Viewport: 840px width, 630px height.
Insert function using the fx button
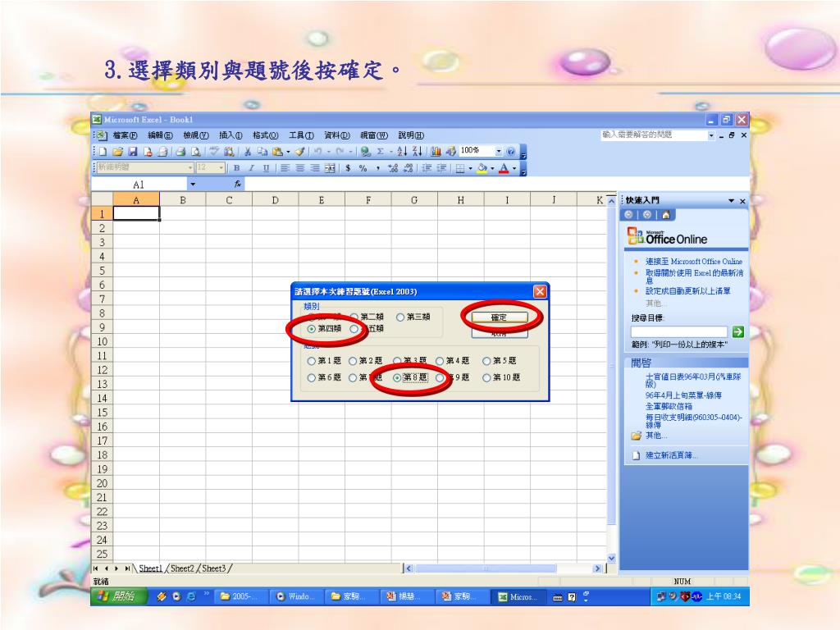[238, 185]
